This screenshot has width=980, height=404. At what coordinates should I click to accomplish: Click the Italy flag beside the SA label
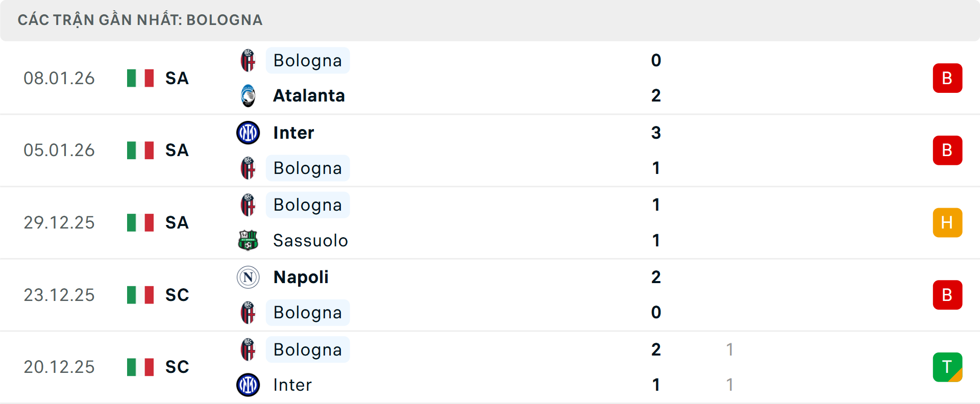pos(140,78)
